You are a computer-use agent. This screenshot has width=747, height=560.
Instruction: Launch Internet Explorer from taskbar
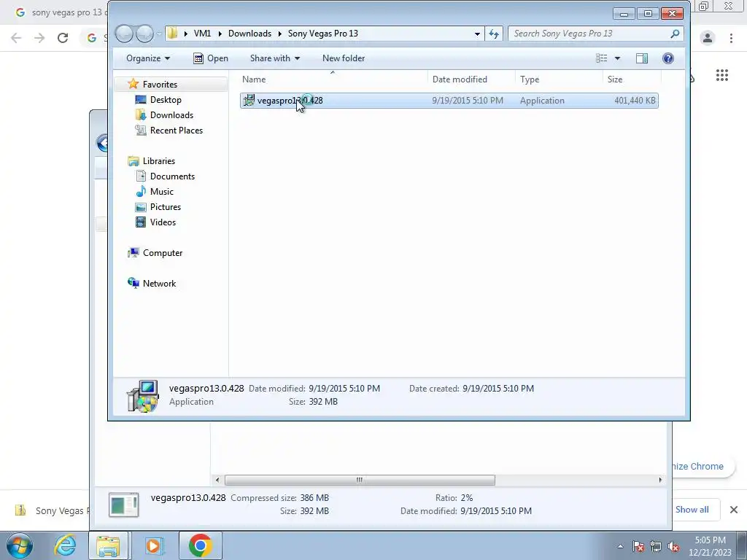[x=65, y=545]
